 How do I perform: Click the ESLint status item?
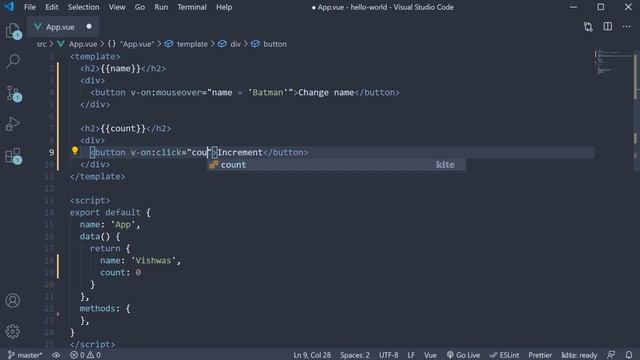pos(504,355)
